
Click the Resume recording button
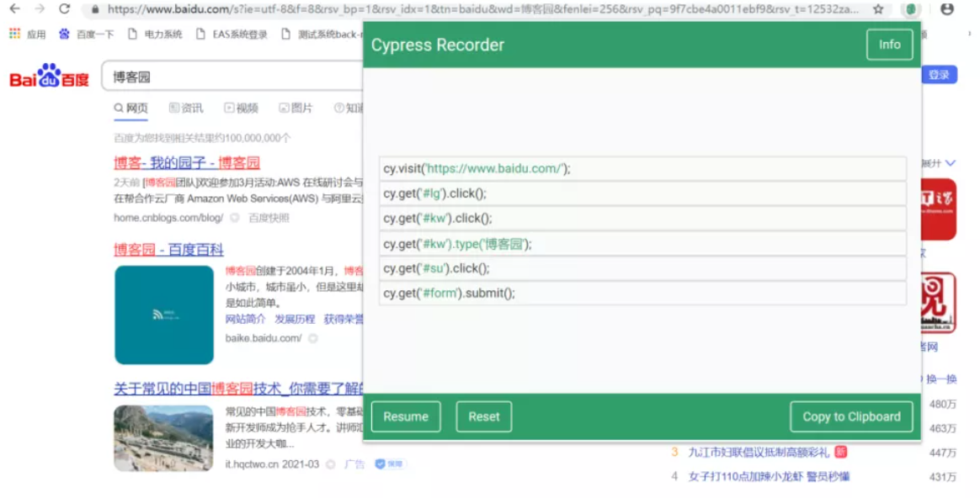[x=406, y=416]
